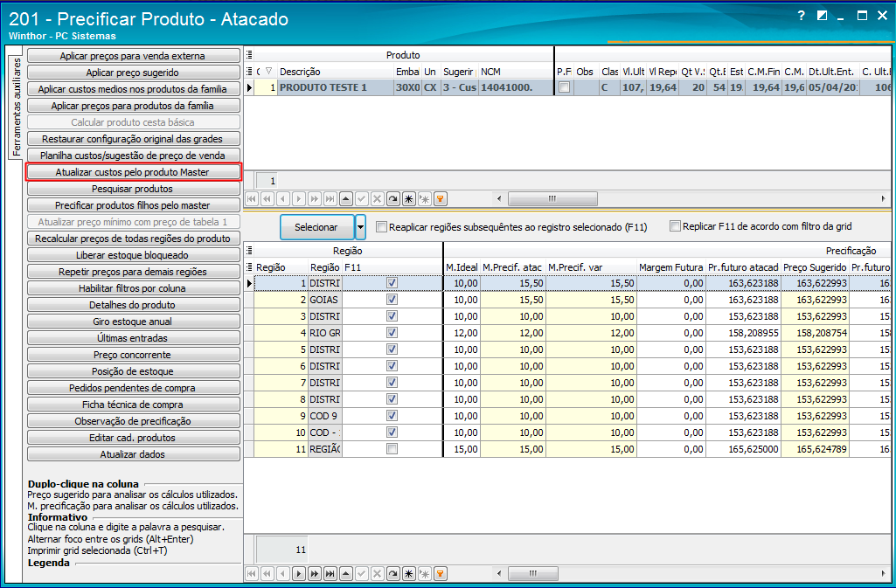This screenshot has width=896, height=588.
Task: Click the region grid horizontal scrollbar thumb
Action: pyautogui.click(x=532, y=573)
